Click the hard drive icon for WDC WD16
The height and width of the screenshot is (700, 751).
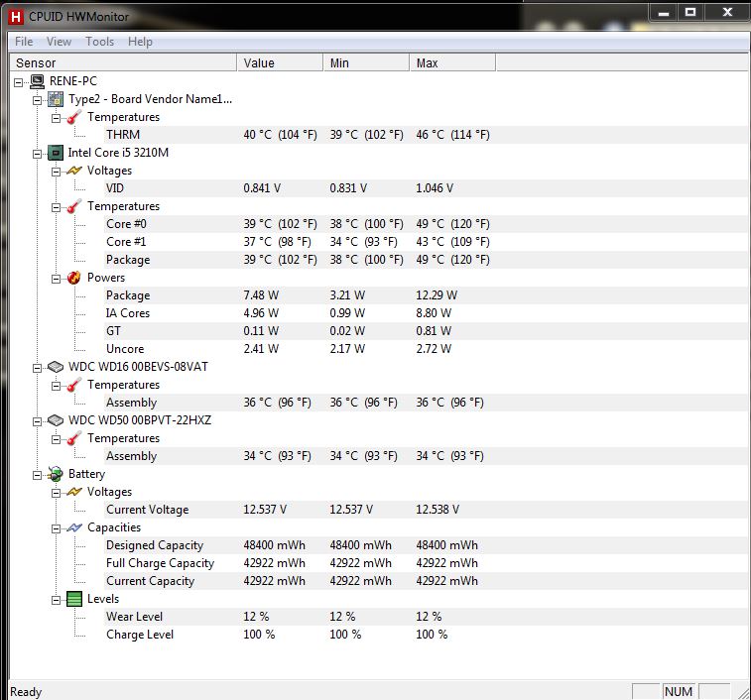tap(56, 367)
